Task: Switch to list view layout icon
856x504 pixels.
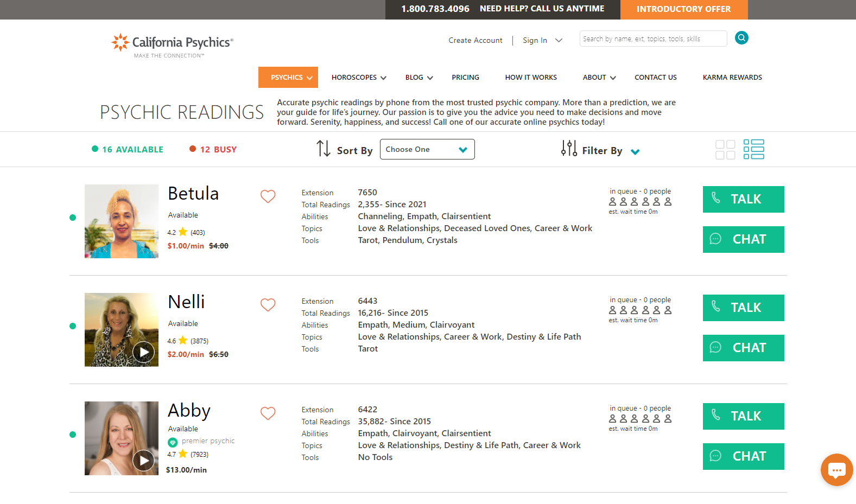Action: (753, 149)
